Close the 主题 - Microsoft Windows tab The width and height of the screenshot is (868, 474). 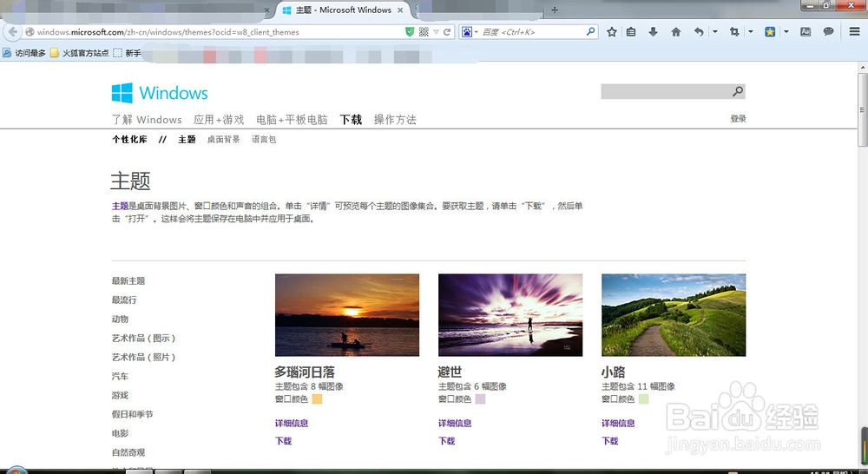pos(400,10)
